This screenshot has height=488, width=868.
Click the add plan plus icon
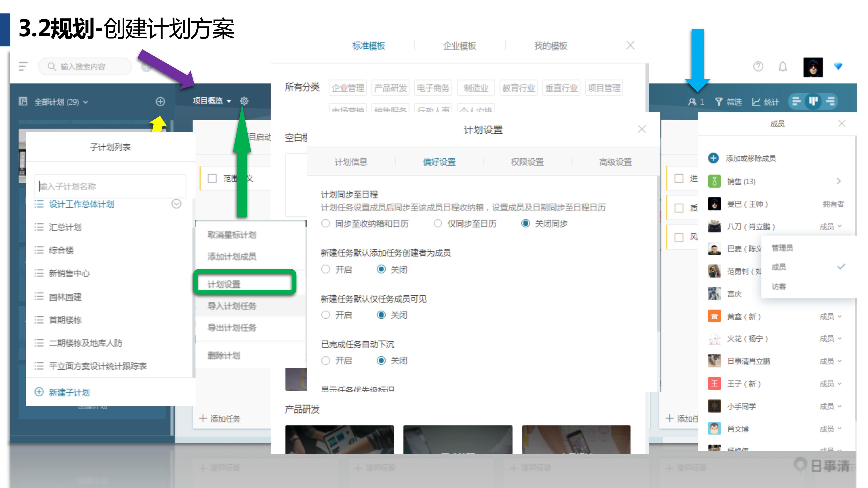160,102
